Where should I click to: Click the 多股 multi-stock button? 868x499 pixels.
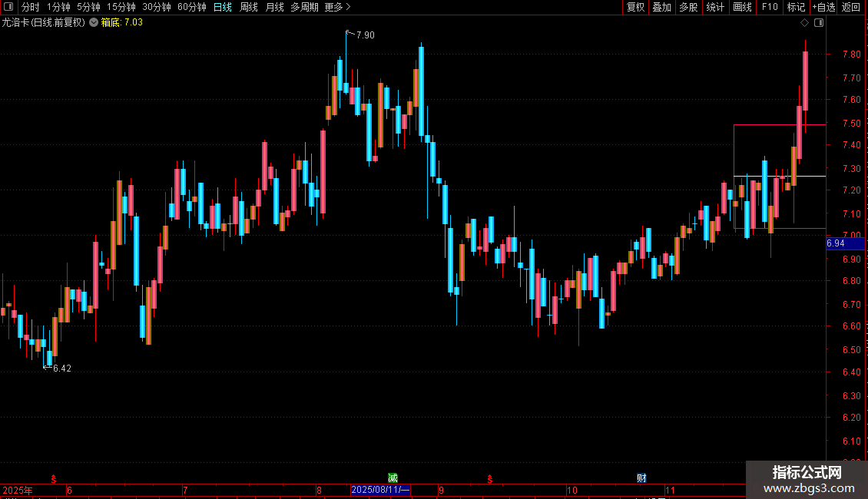click(688, 7)
